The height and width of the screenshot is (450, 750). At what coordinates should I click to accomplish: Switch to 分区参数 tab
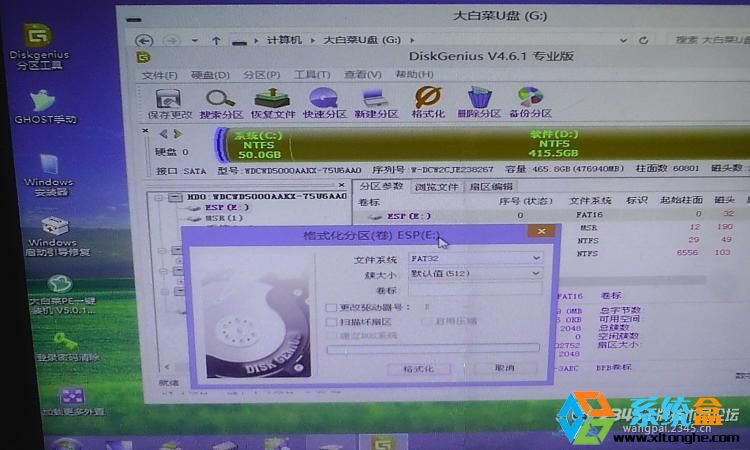(381, 187)
